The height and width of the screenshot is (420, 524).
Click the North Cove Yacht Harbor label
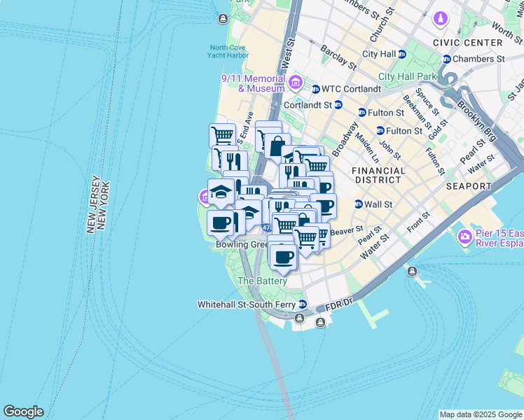[228, 51]
